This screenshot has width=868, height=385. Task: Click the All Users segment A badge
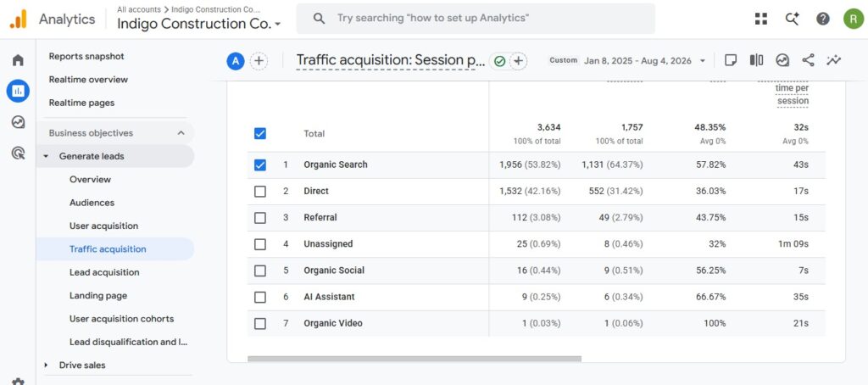pyautogui.click(x=236, y=61)
